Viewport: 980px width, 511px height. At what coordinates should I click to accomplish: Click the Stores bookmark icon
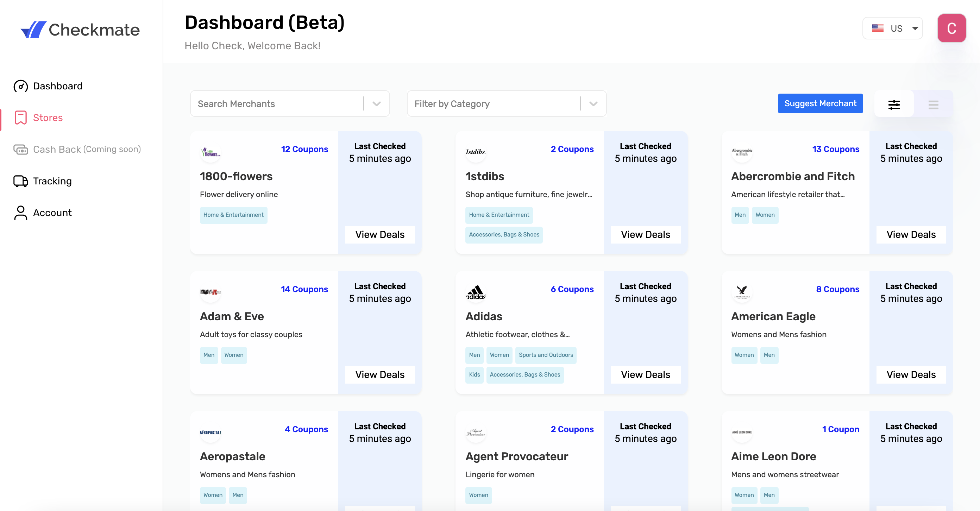click(20, 118)
